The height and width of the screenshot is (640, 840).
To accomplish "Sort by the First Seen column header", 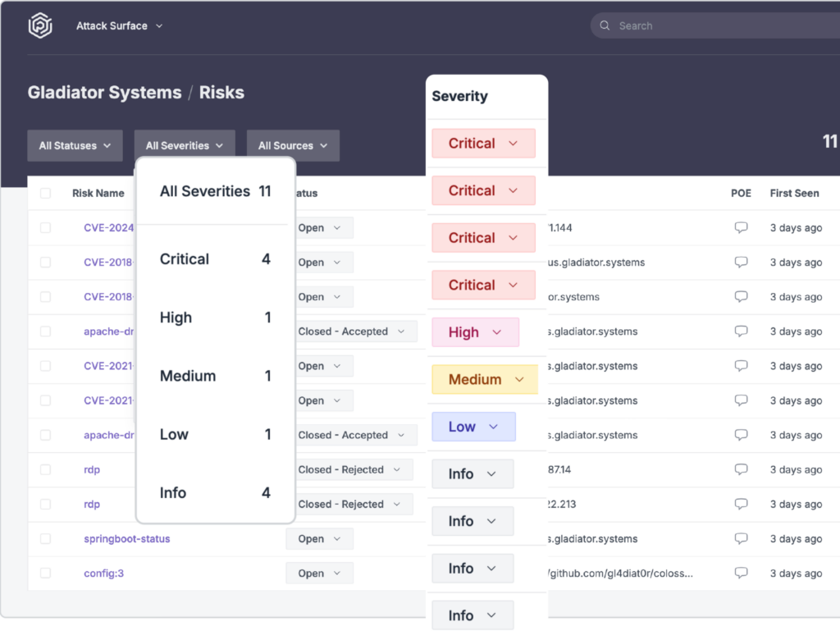I will point(794,193).
